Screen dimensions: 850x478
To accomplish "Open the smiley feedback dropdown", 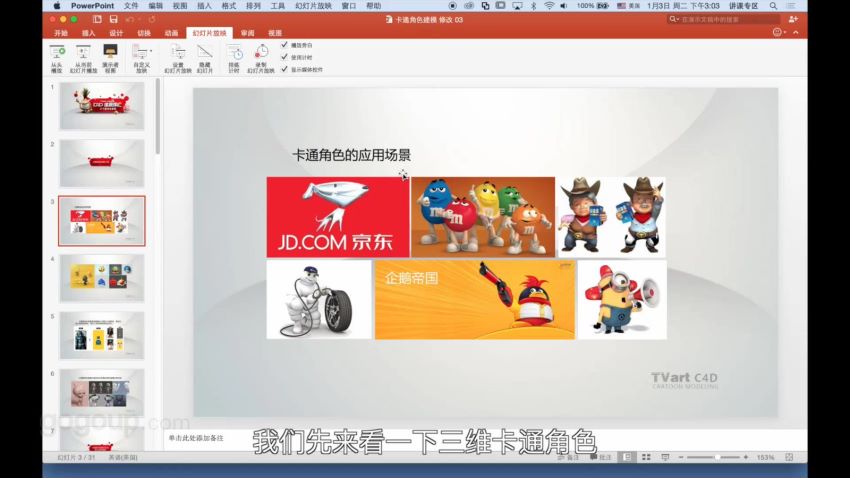I will [779, 33].
